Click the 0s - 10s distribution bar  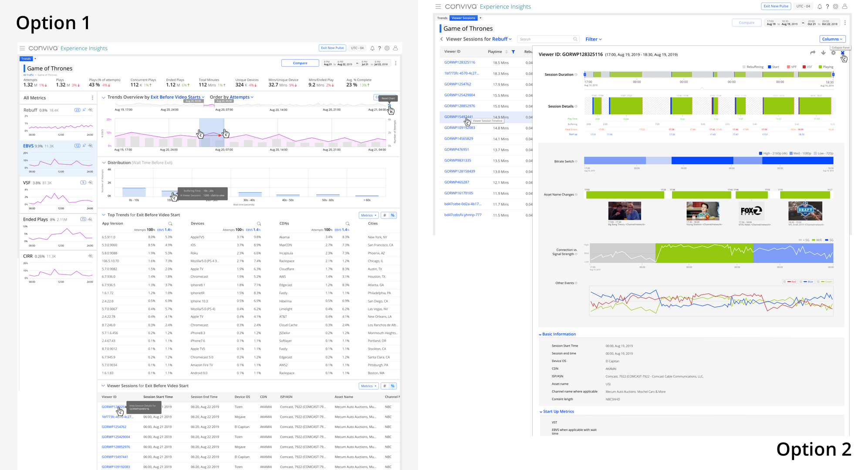[134, 192]
